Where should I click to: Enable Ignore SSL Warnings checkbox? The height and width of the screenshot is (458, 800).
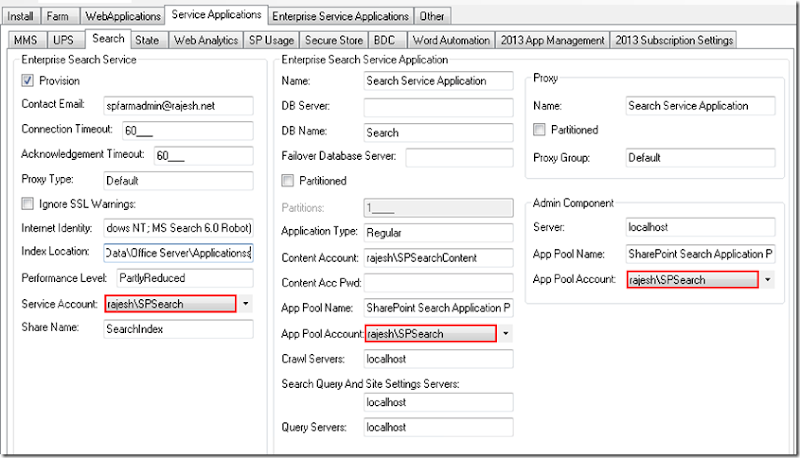click(27, 204)
